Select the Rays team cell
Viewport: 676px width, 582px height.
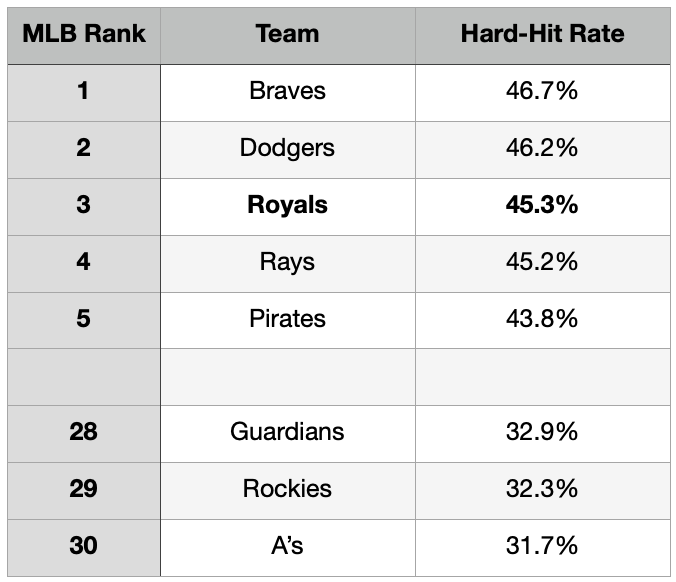[x=287, y=262]
